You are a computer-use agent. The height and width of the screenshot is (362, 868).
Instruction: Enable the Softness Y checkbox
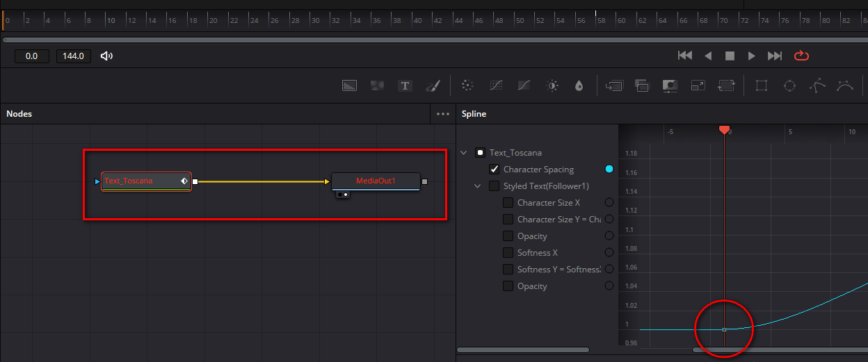[x=508, y=270]
